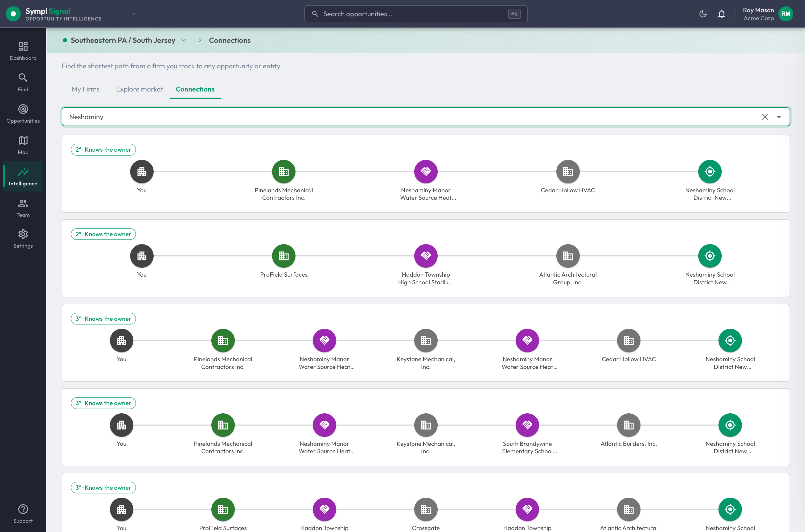Viewport: 805px width, 532px height.
Task: Click Neshaminy Manor project node in first path
Action: pyautogui.click(x=426, y=171)
